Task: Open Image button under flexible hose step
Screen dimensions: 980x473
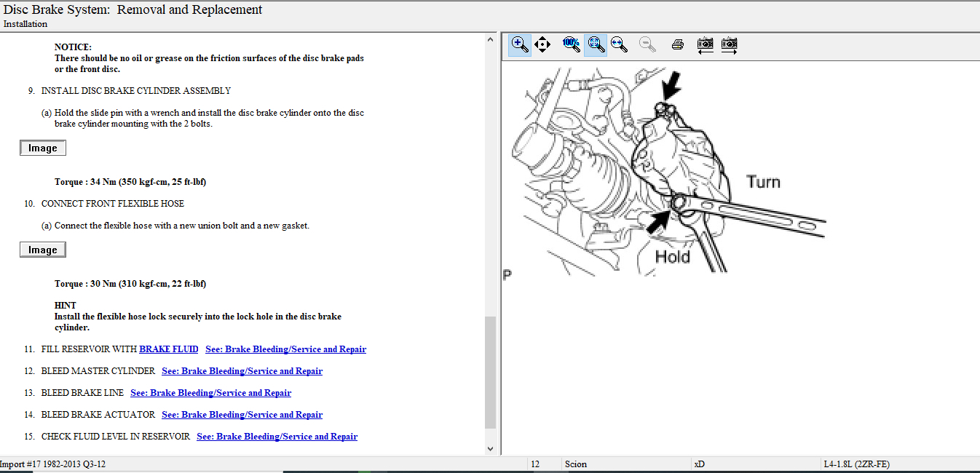Action: 43,250
